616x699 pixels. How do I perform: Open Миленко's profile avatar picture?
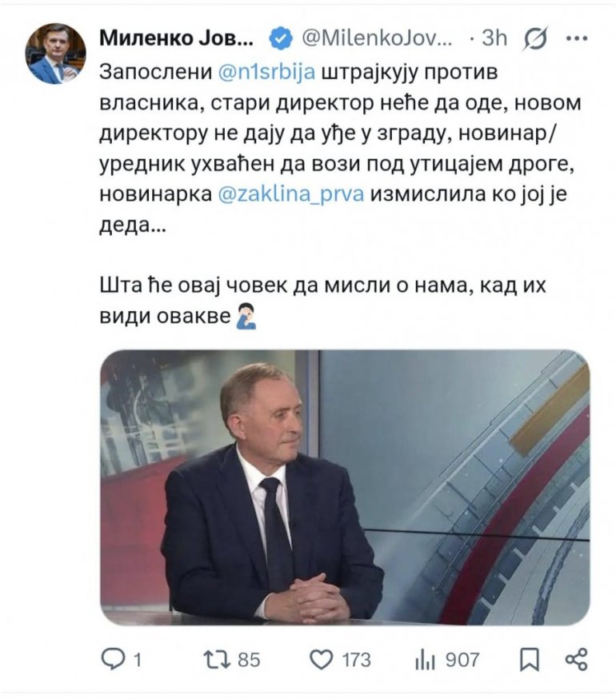[x=55, y=54]
